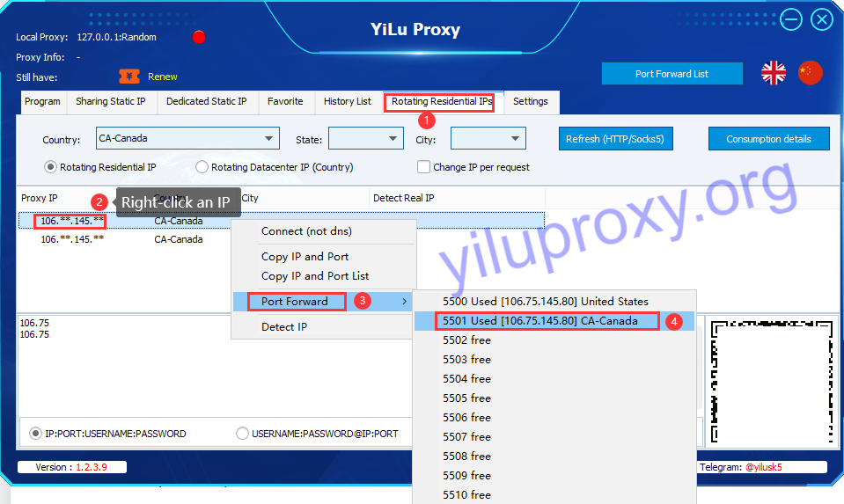Click the QR code image

click(771, 382)
